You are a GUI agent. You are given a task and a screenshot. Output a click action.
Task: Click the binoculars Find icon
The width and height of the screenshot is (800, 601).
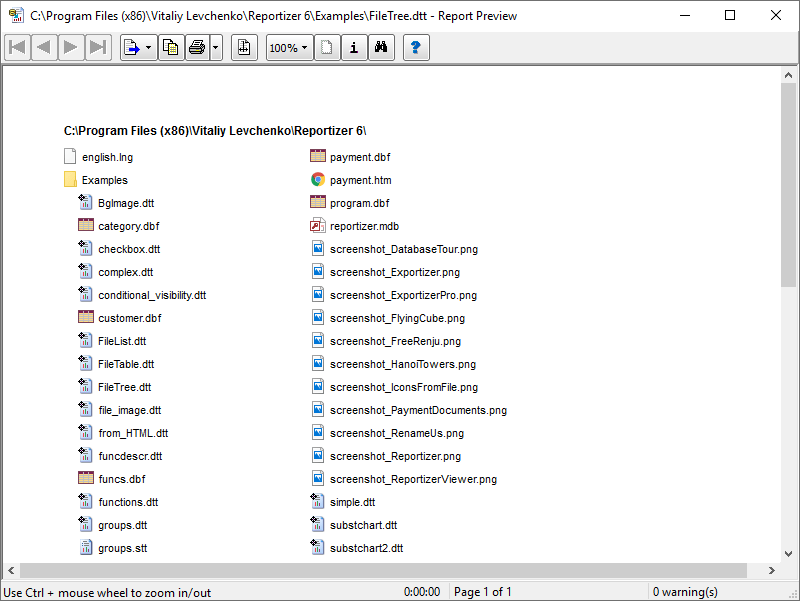(381, 47)
